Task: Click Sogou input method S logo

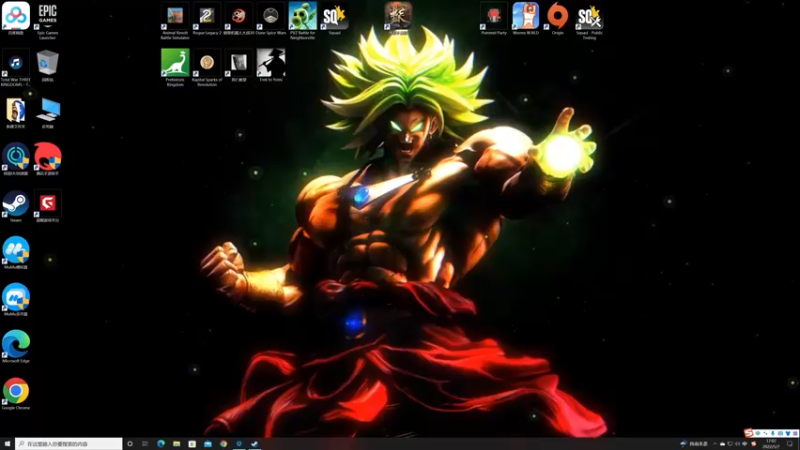Action: tap(748, 433)
